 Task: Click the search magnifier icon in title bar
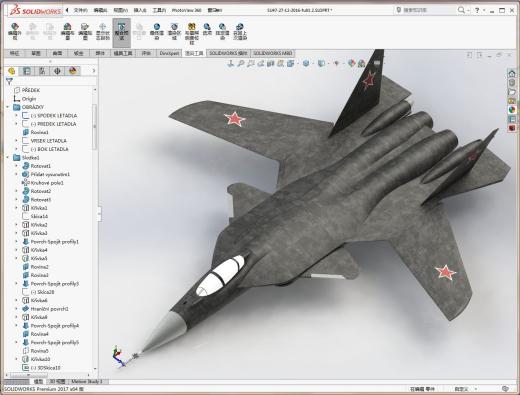[461, 10]
